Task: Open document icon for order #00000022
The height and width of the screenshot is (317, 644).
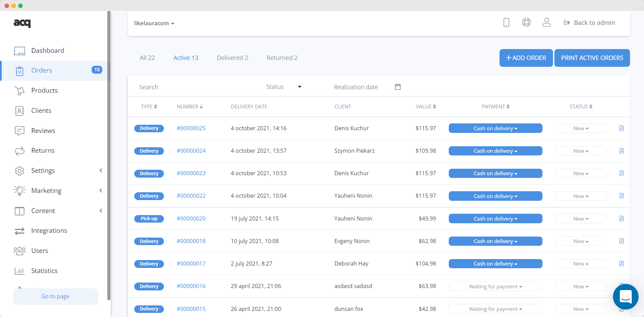Action: (622, 196)
